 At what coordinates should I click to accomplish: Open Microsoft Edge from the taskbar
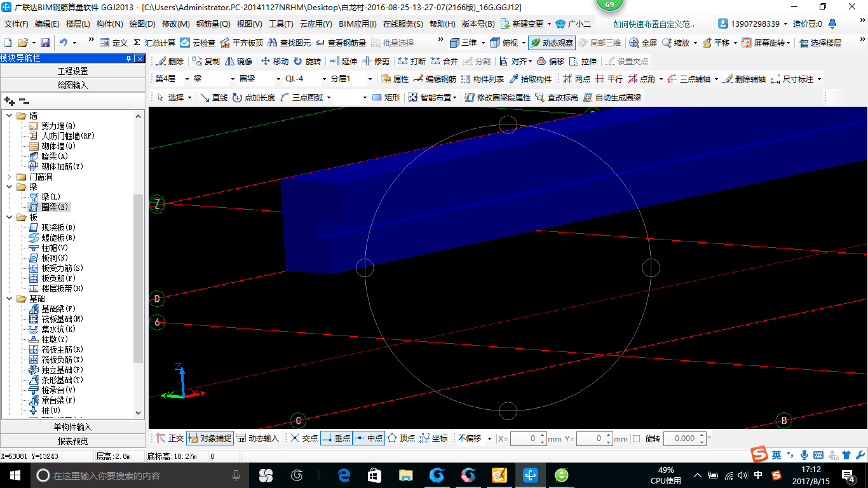click(344, 475)
